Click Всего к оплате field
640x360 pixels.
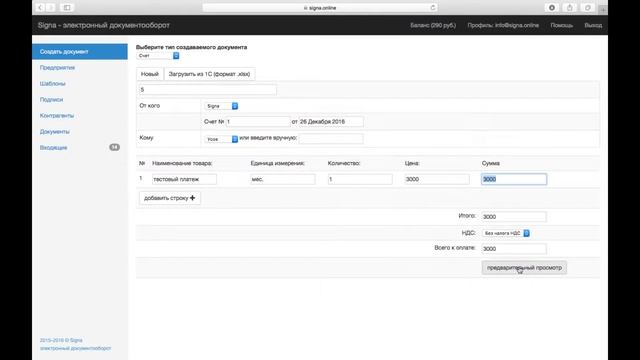pyautogui.click(x=514, y=249)
